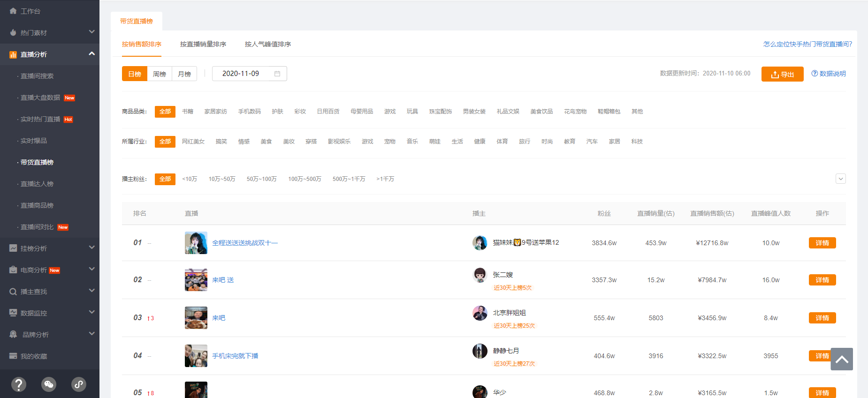
Task: Select 全部 in 商品品类 filter
Action: pos(165,112)
